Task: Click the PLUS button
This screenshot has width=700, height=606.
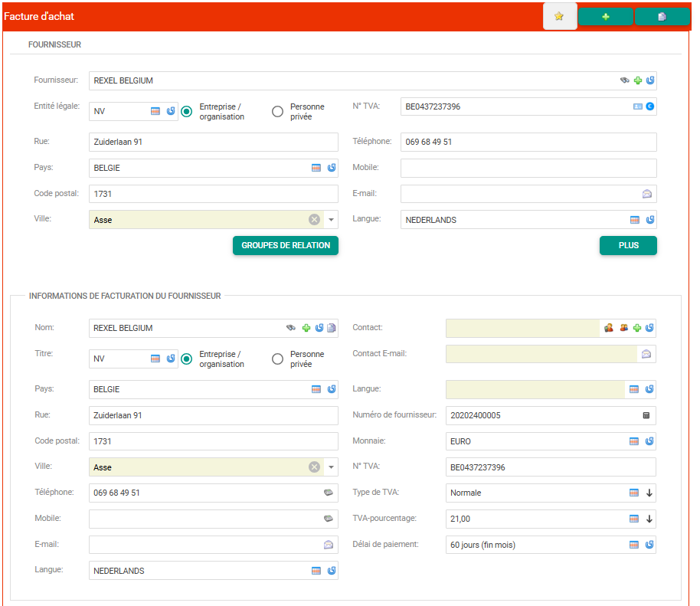Action: coord(628,245)
